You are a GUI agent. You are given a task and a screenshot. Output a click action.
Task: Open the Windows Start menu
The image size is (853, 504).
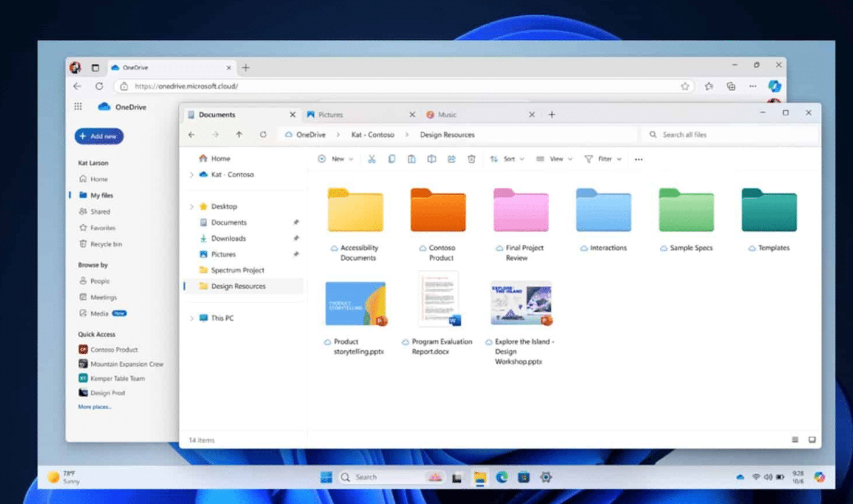click(326, 477)
